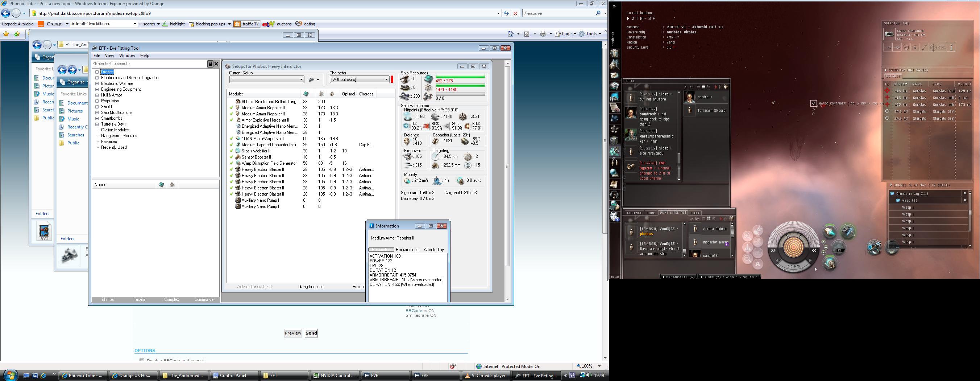Screen dimensions: 980x381
Task: Open the Window menu in EFT
Action: 127,56
